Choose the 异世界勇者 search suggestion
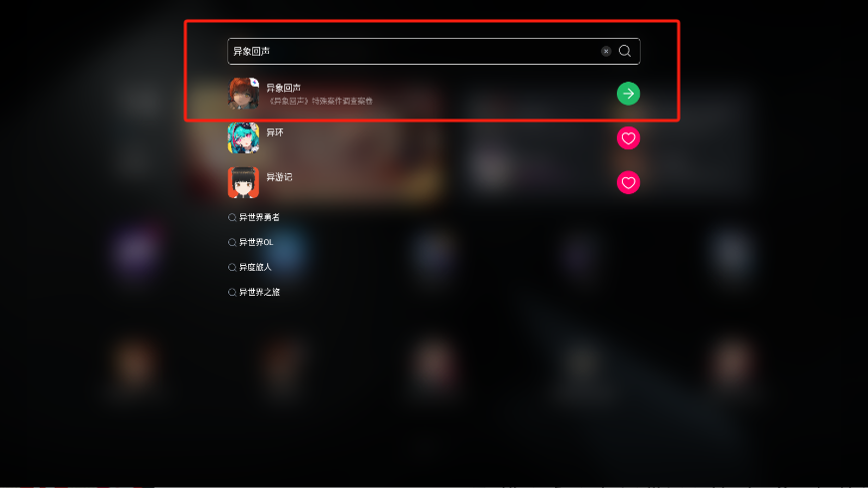The height and width of the screenshot is (488, 868). 259,217
